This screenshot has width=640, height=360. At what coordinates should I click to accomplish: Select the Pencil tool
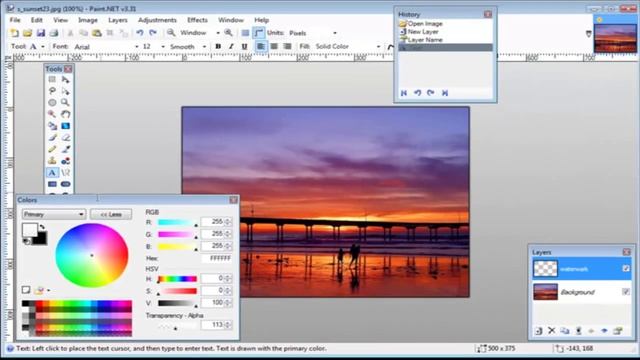pos(52,149)
